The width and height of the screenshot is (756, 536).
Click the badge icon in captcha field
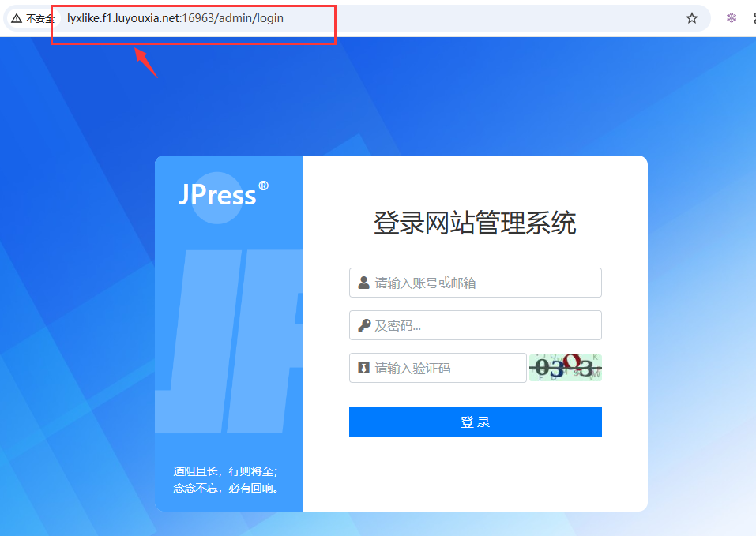click(363, 368)
